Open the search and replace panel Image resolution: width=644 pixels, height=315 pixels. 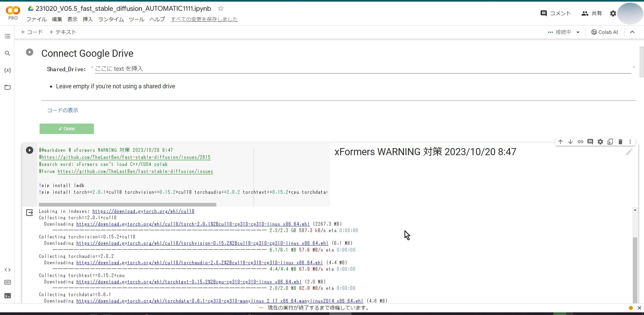7,53
